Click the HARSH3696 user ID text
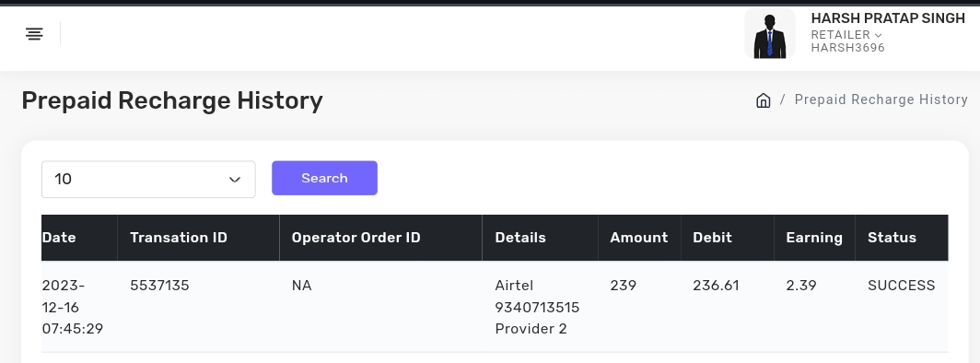 [847, 48]
